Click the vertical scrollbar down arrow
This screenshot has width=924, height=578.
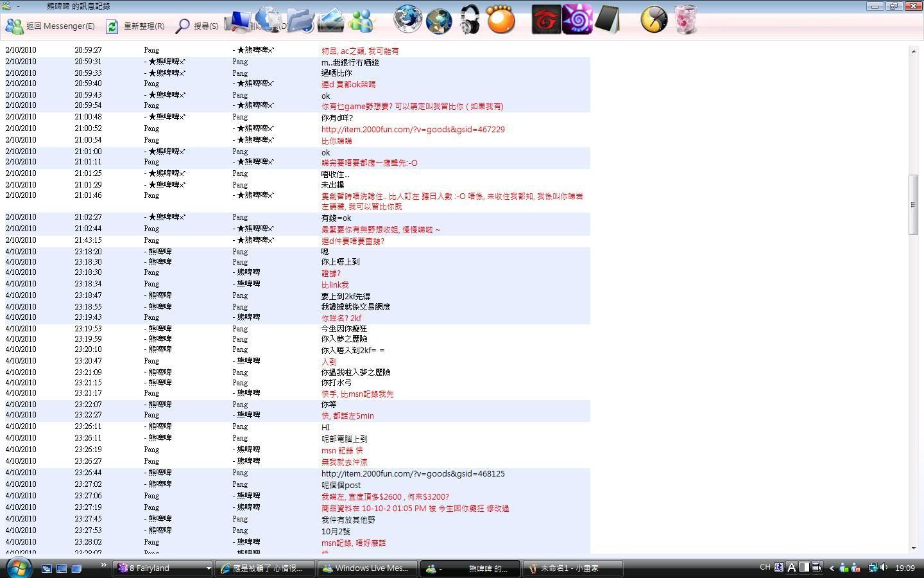click(914, 548)
